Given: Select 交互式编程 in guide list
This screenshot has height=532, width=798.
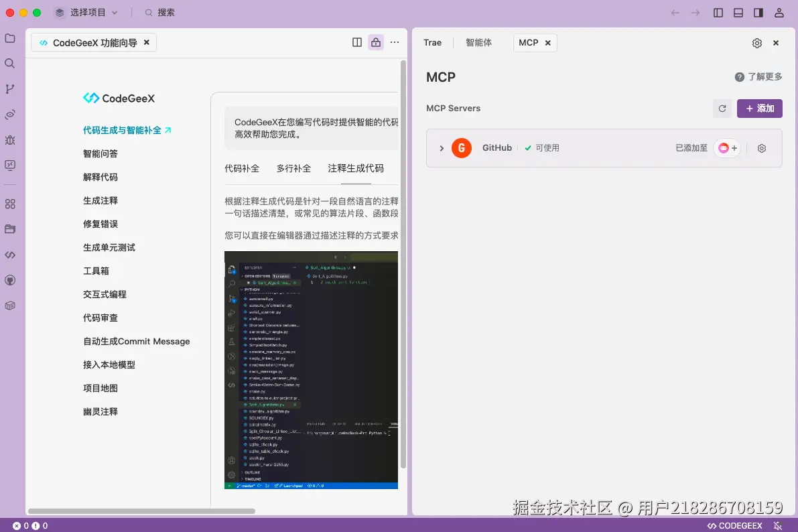Looking at the screenshot, I should click(x=105, y=294).
